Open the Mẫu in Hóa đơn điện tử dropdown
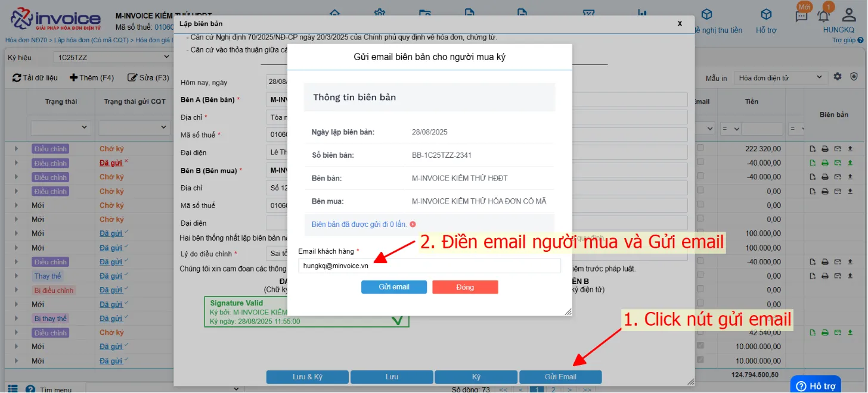Screen dimensions: 868x393 (x=780, y=77)
